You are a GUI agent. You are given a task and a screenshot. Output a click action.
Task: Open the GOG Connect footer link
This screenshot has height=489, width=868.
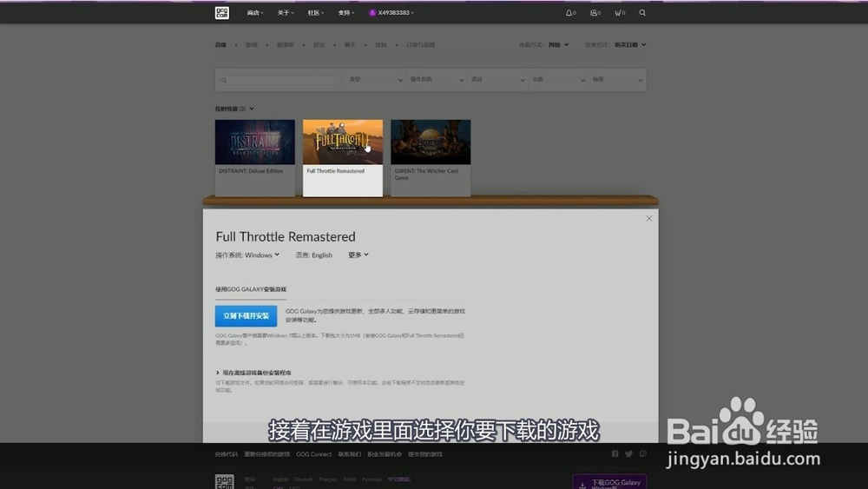[x=314, y=454]
